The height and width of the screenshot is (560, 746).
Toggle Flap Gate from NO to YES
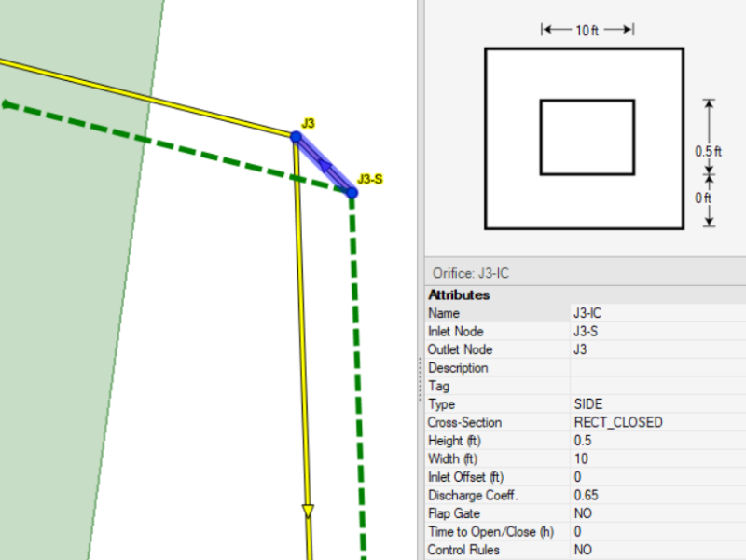tap(583, 513)
